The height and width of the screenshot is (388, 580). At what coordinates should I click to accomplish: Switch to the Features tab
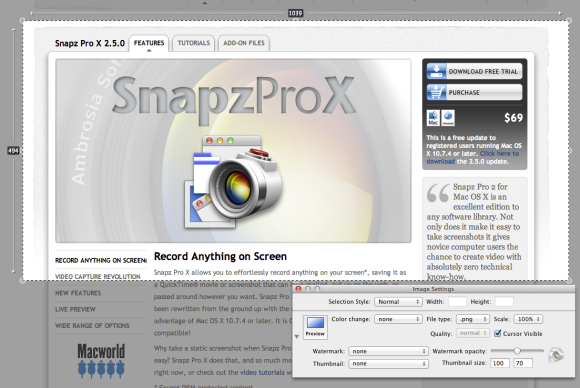(x=149, y=43)
